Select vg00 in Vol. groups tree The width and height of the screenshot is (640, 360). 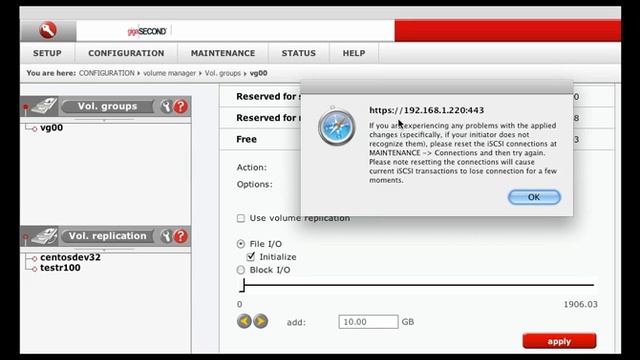pos(51,128)
